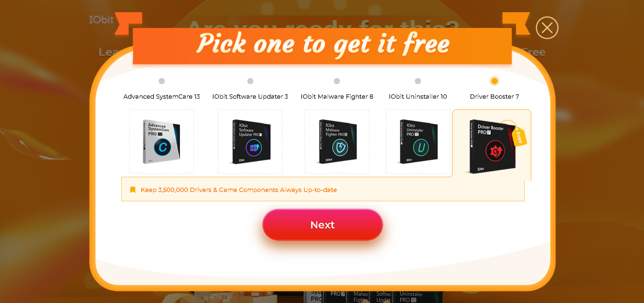
Task: Click the selected Driver Booster 7 radio button
Action: [495, 81]
